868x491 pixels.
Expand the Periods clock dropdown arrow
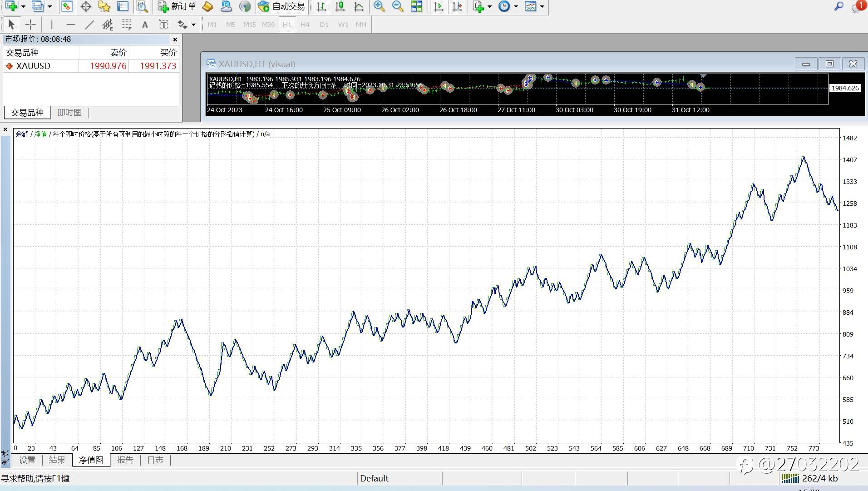pyautogui.click(x=516, y=6)
